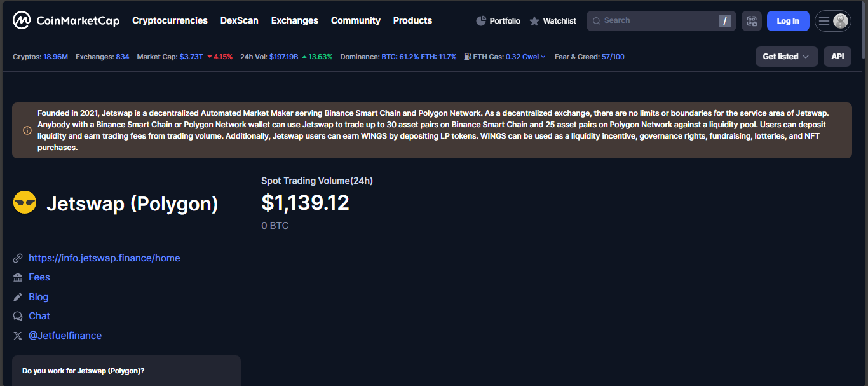Image resolution: width=868 pixels, height=386 pixels.
Task: Click the Jetswap sunglasses logo
Action: point(25,202)
